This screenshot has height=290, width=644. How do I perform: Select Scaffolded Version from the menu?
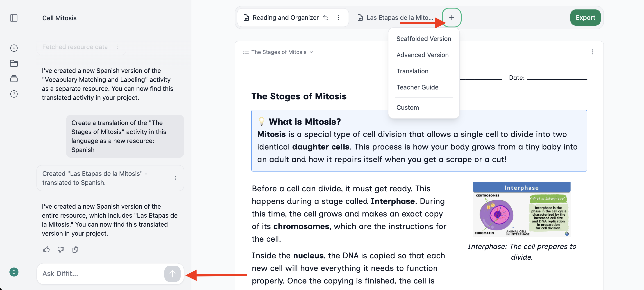point(424,39)
